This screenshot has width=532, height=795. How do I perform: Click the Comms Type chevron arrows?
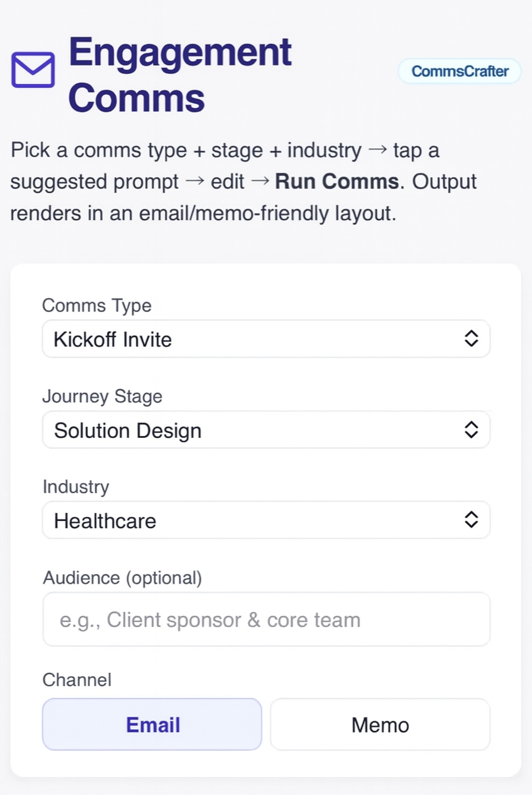tap(471, 338)
